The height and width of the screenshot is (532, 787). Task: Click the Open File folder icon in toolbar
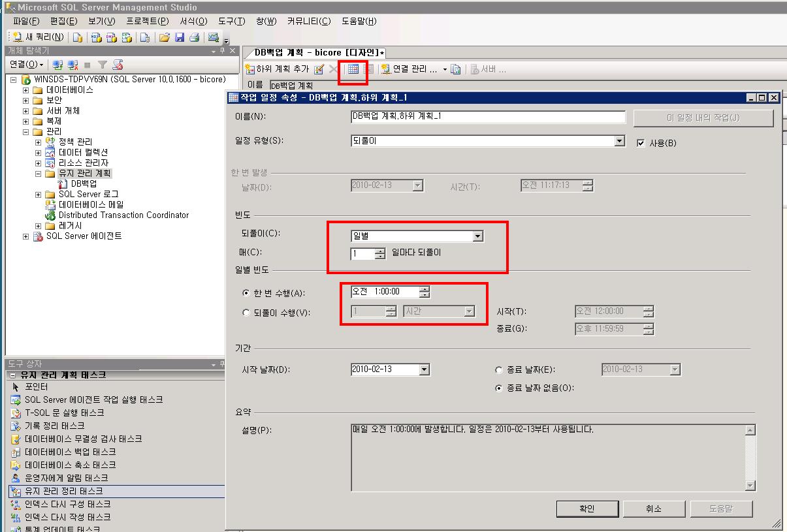165,37
